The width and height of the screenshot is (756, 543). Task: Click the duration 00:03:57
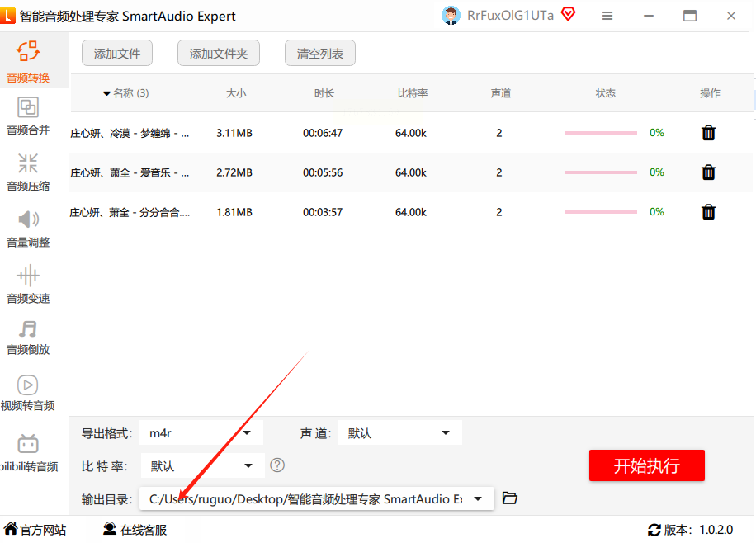click(x=323, y=212)
